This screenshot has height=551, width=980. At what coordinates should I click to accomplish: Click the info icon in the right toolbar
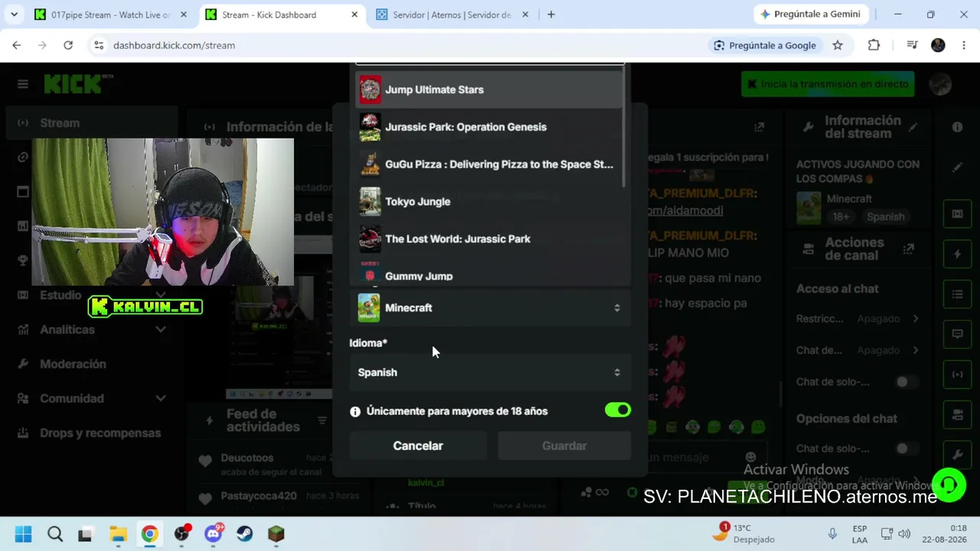click(957, 127)
